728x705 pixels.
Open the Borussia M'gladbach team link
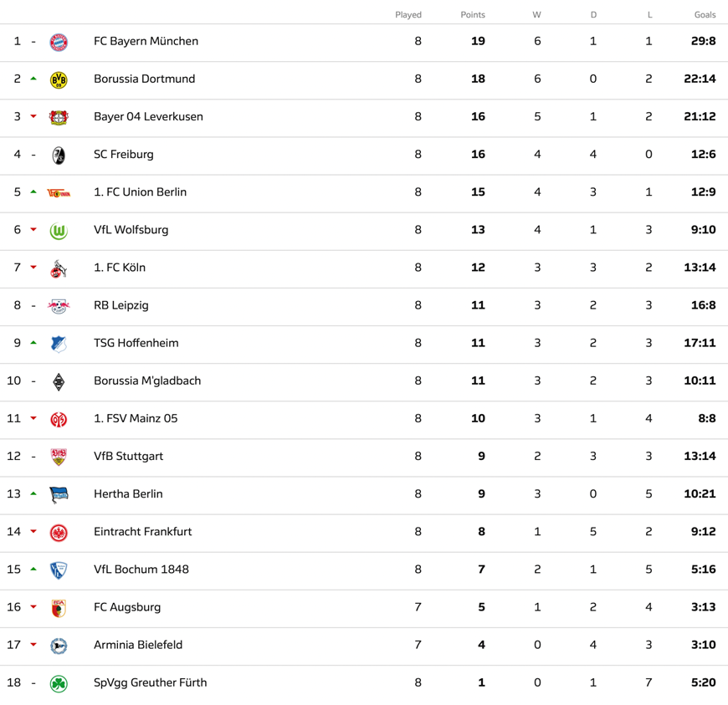(147, 381)
